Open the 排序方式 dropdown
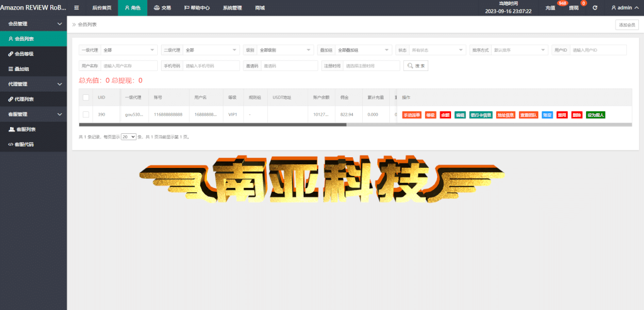The width and height of the screenshot is (644, 310). coord(519,50)
